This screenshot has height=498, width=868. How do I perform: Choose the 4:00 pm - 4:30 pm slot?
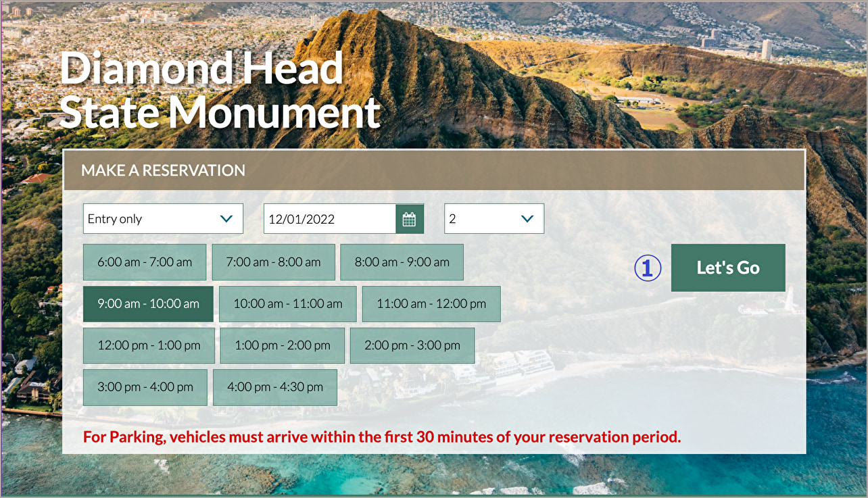[x=275, y=387]
